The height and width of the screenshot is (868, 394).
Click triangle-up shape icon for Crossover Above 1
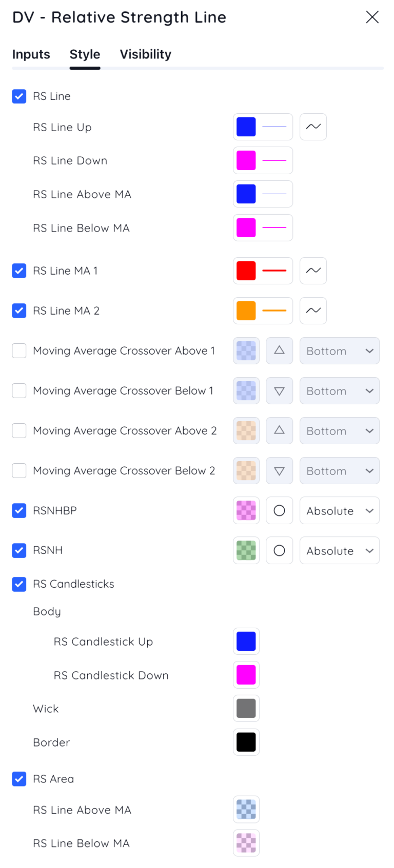(x=279, y=350)
